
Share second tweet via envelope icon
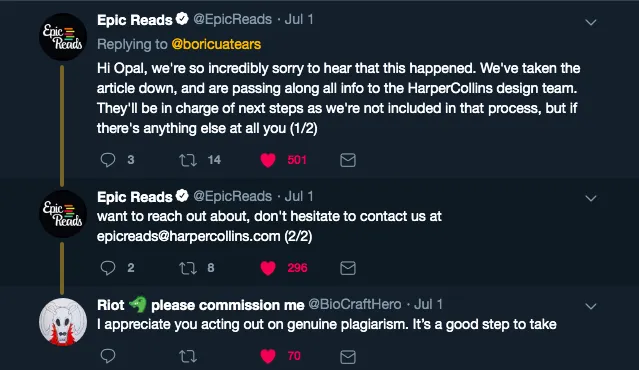pos(348,268)
